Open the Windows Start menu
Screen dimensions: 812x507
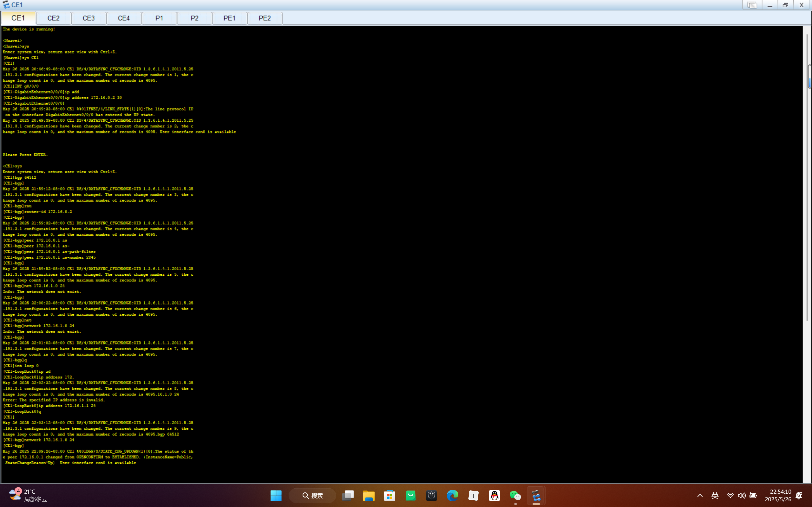pyautogui.click(x=276, y=496)
